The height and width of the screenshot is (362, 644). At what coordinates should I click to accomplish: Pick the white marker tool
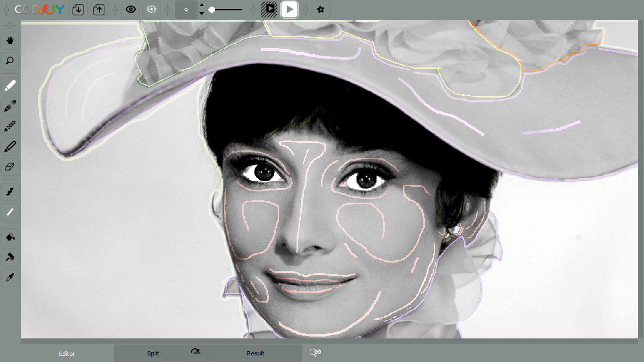(x=10, y=86)
